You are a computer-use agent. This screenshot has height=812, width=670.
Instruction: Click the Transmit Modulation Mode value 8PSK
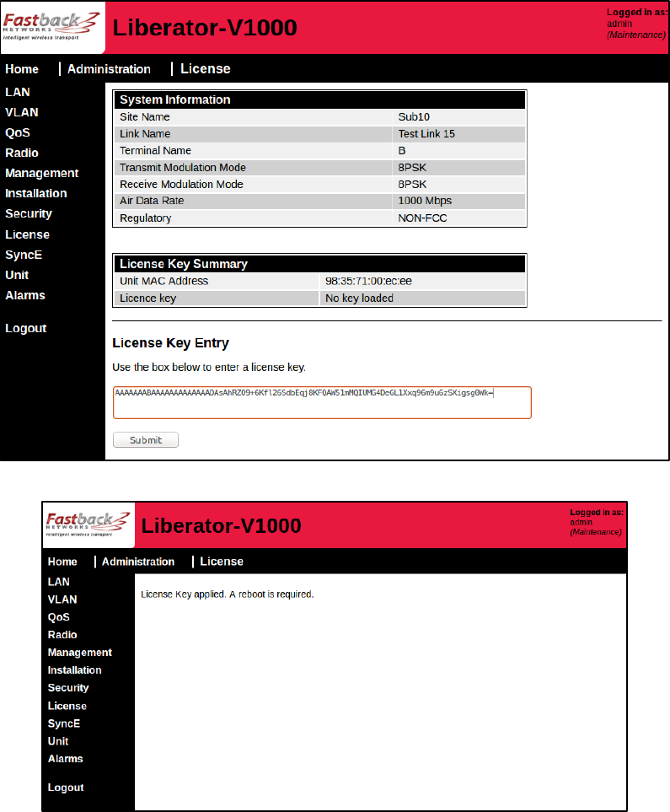(412, 168)
